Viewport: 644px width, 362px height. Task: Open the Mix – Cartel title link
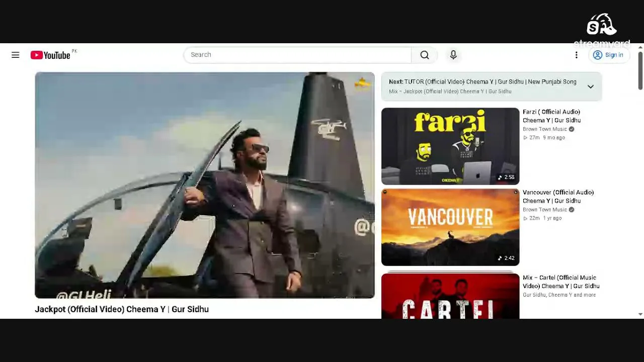click(x=561, y=282)
